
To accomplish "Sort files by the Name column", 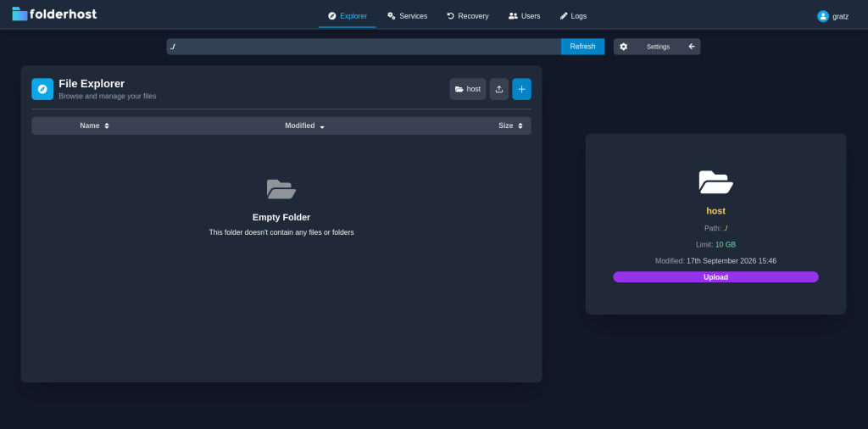I will [94, 125].
